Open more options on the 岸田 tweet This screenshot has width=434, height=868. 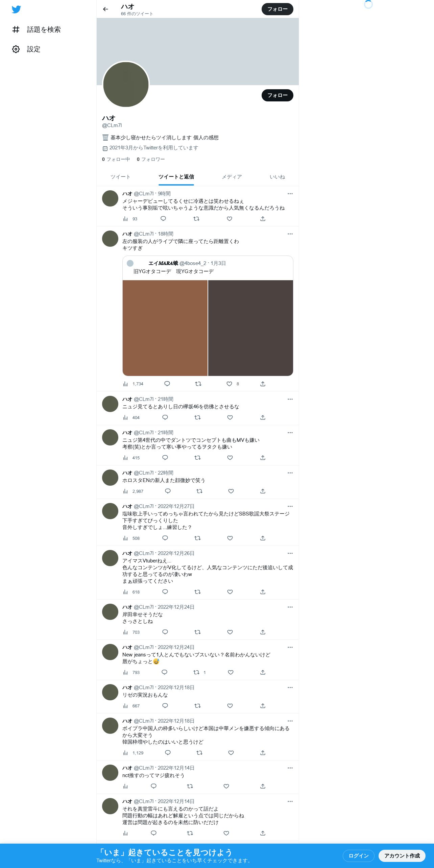(x=290, y=607)
